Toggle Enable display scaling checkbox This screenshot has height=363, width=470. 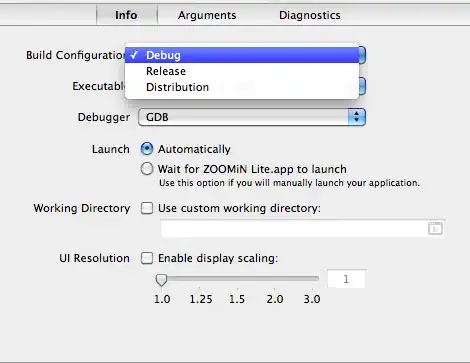tap(147, 258)
